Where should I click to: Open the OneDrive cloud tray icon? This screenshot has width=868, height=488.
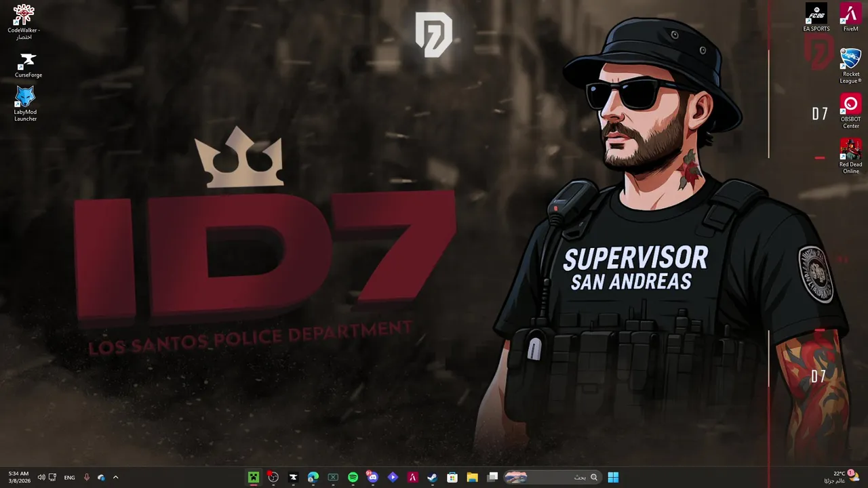(101, 477)
